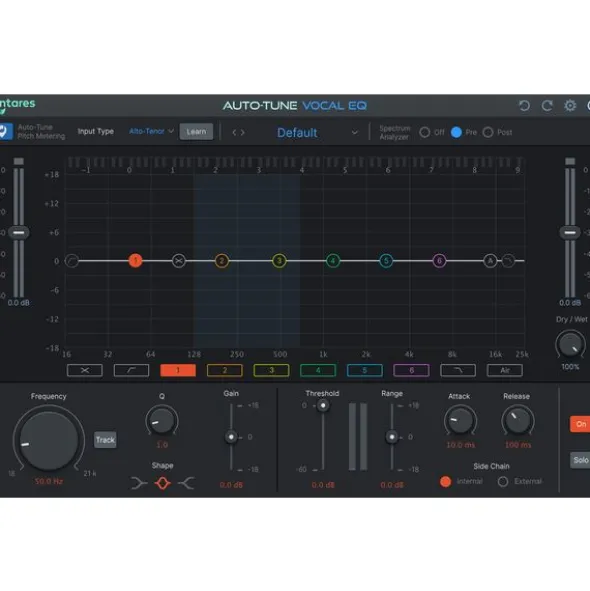Set Spectrum Analyzer to Post
This screenshot has width=590, height=591.
click(488, 132)
